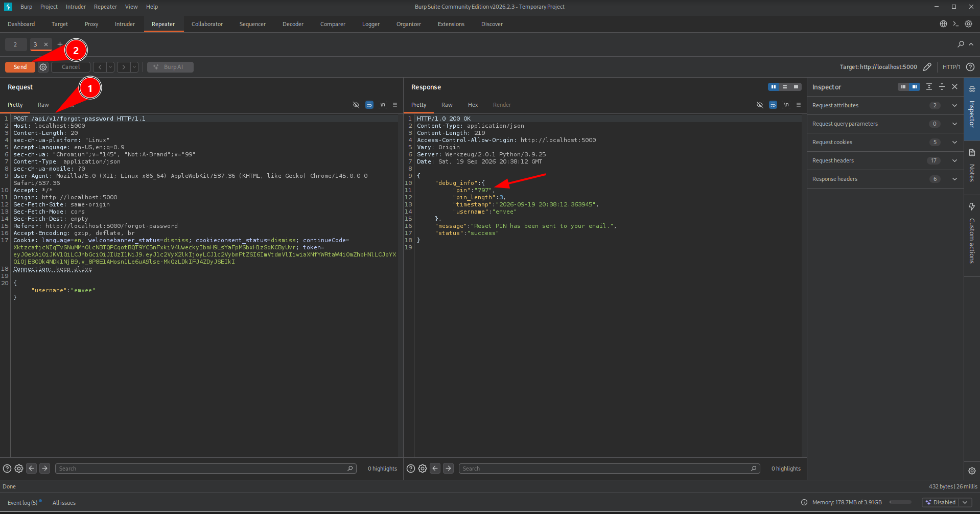Image resolution: width=980 pixels, height=514 pixels.
Task: Click the terminal-style icon in top bar
Action: coord(955,24)
